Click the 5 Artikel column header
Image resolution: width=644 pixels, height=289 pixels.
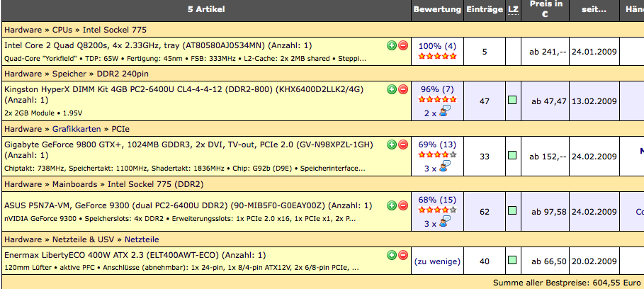[x=206, y=9]
